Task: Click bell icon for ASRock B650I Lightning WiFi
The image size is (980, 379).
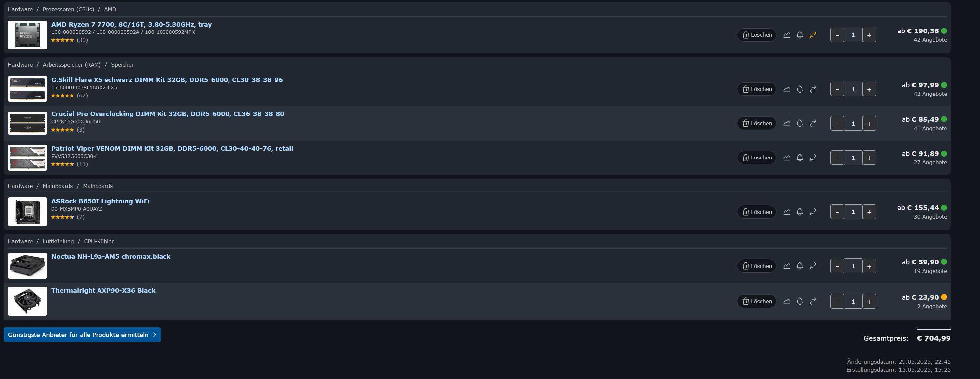Action: pyautogui.click(x=800, y=212)
